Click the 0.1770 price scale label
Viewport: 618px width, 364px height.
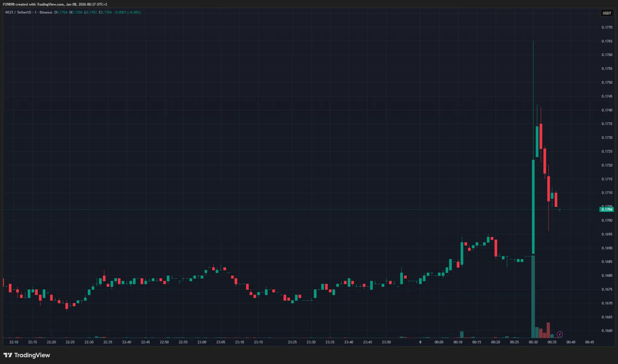tap(607, 27)
